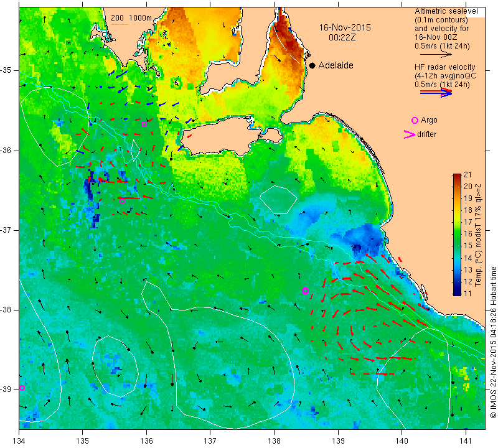
Task: Click longitude axis label 137
Action: tap(210, 441)
